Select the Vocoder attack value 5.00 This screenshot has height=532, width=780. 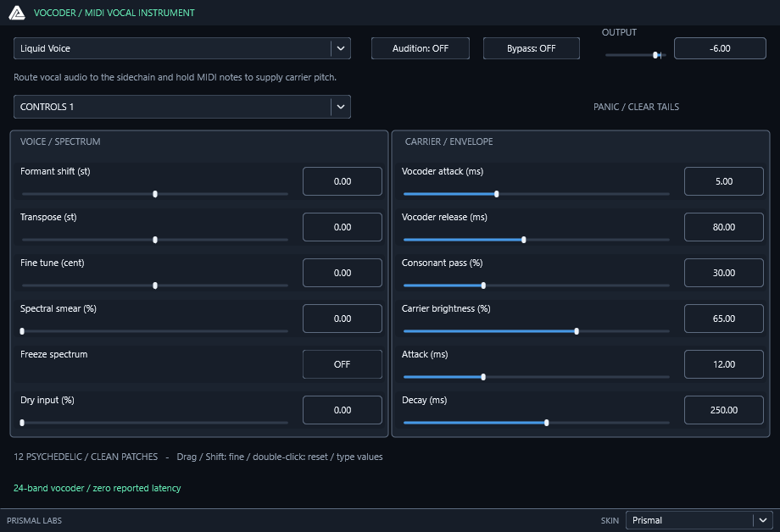click(724, 181)
